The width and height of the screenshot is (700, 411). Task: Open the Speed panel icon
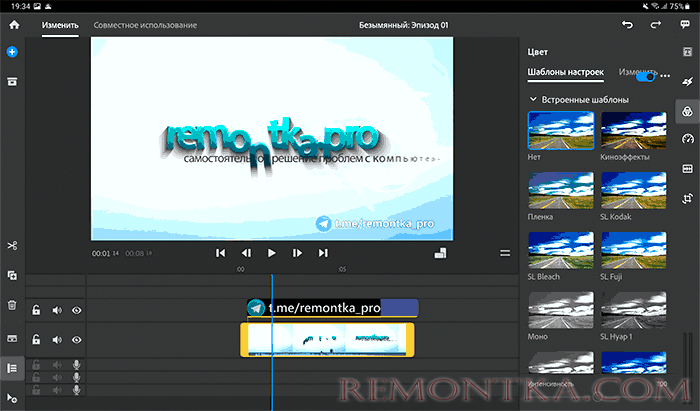tap(688, 139)
